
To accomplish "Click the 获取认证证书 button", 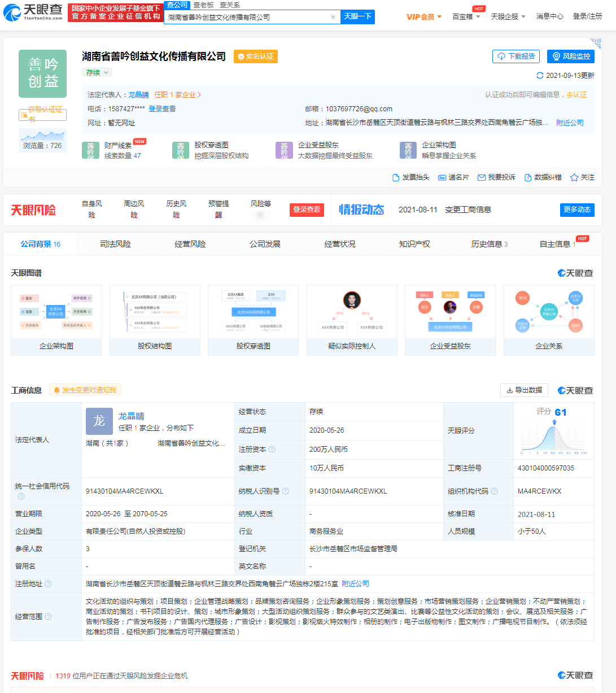I will pyautogui.click(x=42, y=115).
